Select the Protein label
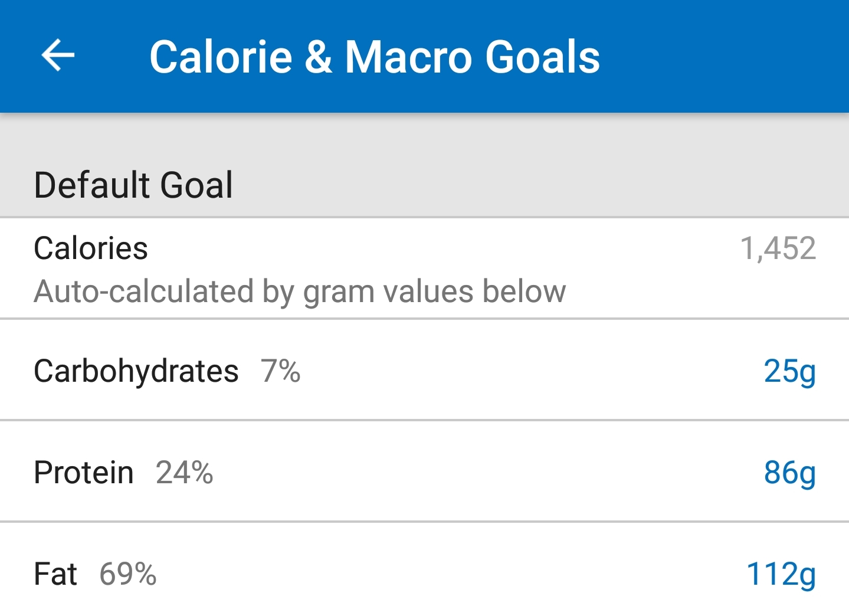 (x=84, y=473)
